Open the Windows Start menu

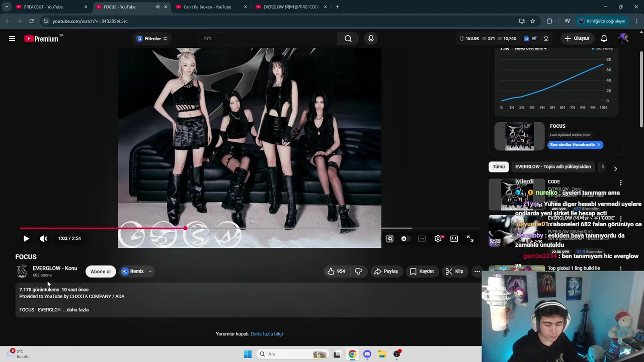(248, 354)
